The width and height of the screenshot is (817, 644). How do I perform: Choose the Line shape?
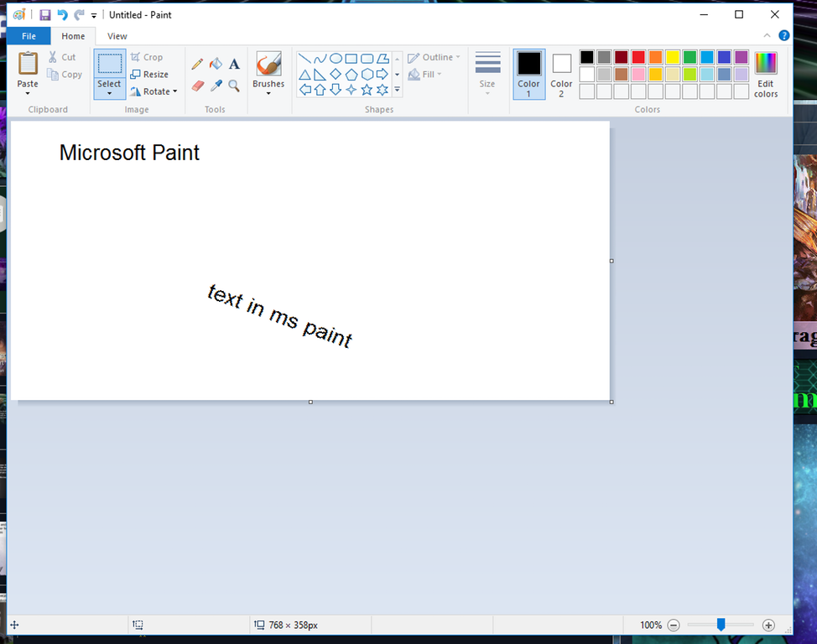[304, 59]
